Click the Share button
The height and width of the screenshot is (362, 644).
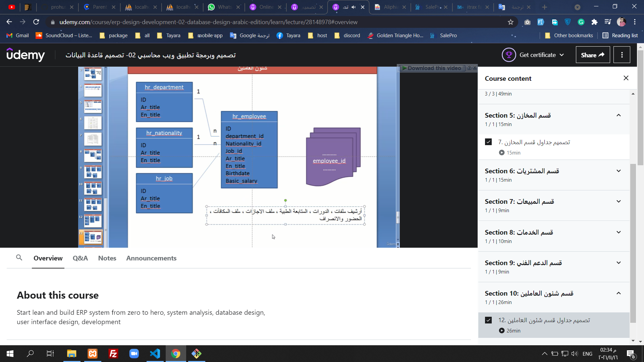592,55
